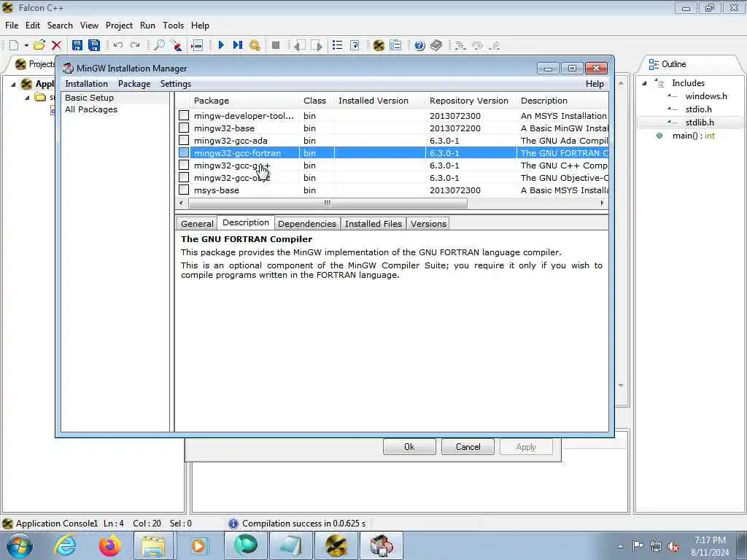Switch to the Installed Files tab
747x560 pixels.
[373, 224]
